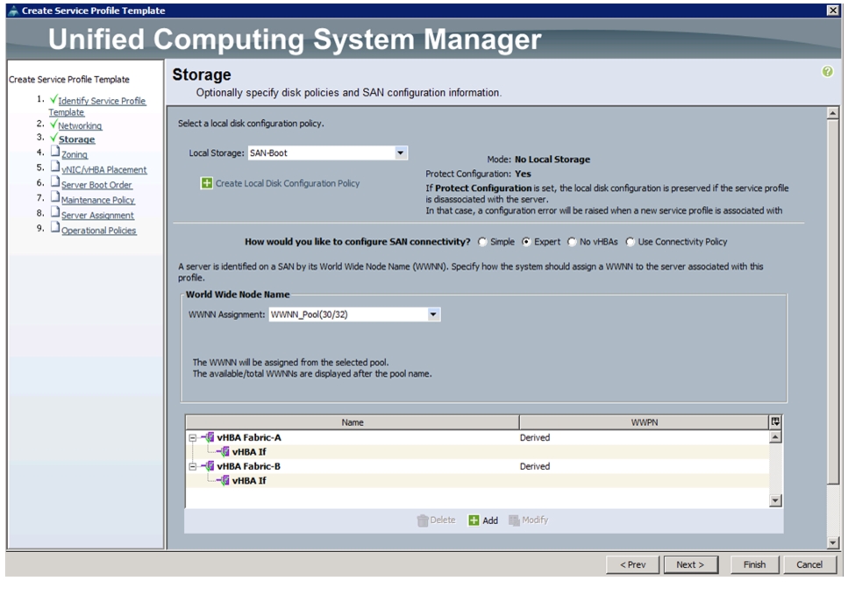The width and height of the screenshot is (848, 616).
Task: Select the vHBA If row under Fabric-B
Action: click(249, 480)
